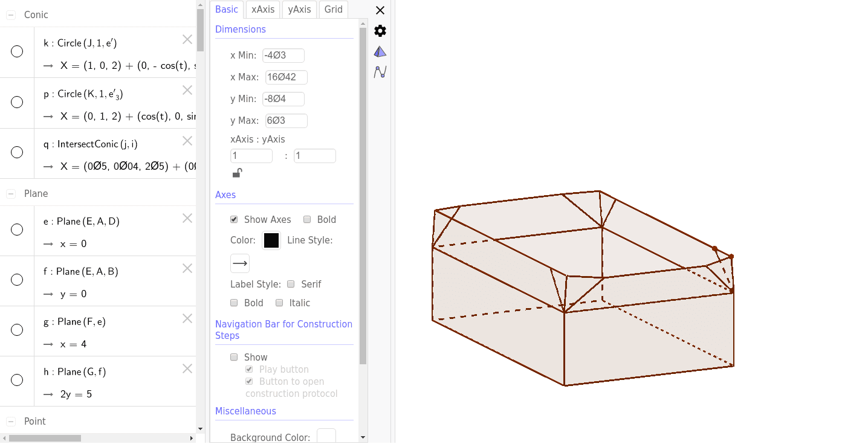The image size is (868, 444).
Task: Click the Miscellaneous section link
Action: click(245, 411)
